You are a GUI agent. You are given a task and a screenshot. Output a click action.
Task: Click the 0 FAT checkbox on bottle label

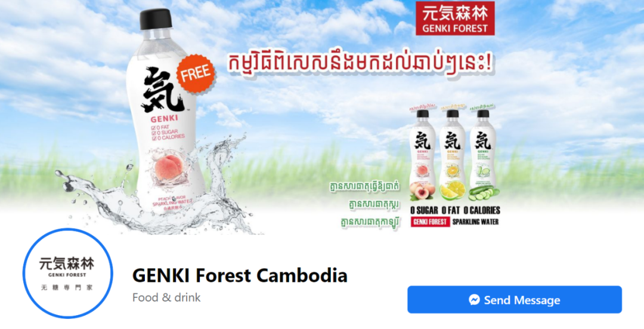point(154,128)
